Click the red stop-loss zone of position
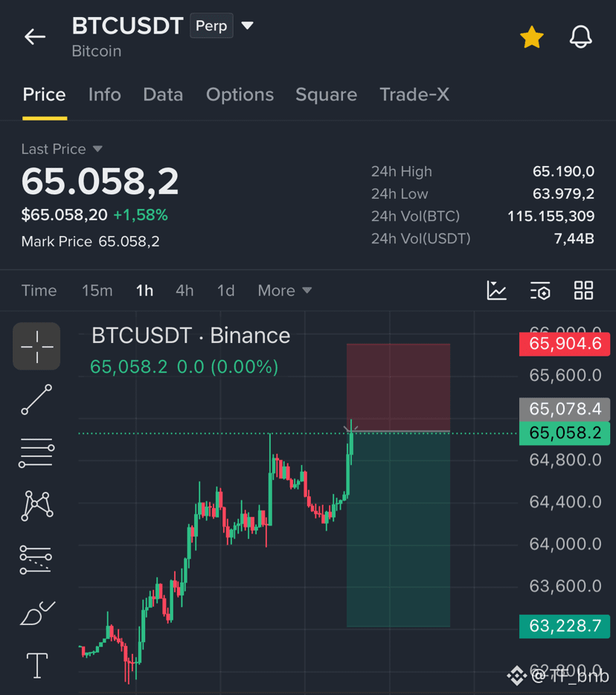 (398, 387)
